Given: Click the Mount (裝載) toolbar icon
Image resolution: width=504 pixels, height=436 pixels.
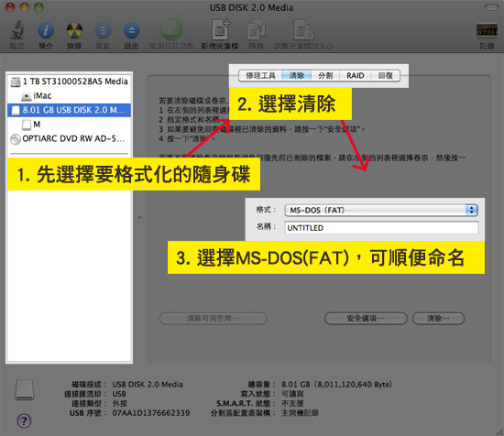Looking at the screenshot, I should tap(103, 30).
